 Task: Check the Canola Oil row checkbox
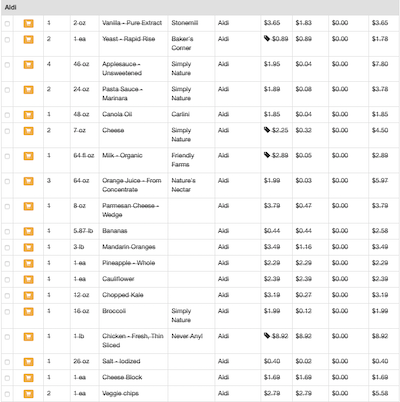click(x=7, y=115)
